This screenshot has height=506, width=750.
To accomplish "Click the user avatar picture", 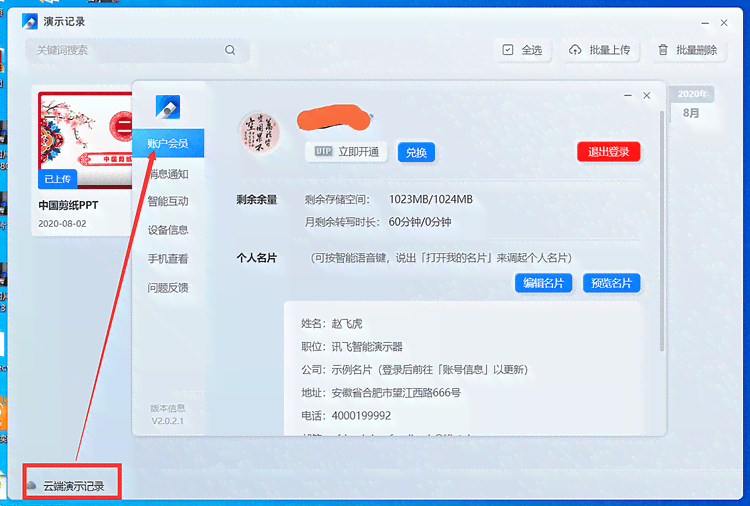I will (260, 132).
